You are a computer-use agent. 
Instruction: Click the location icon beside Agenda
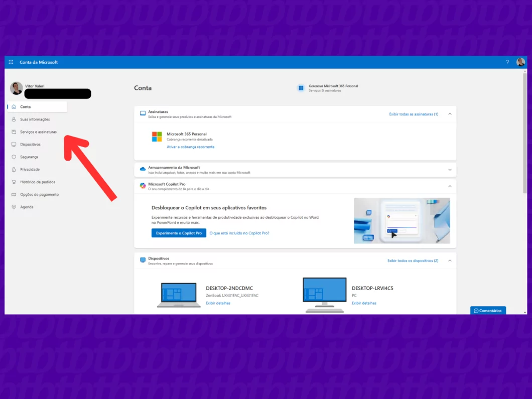[14, 207]
